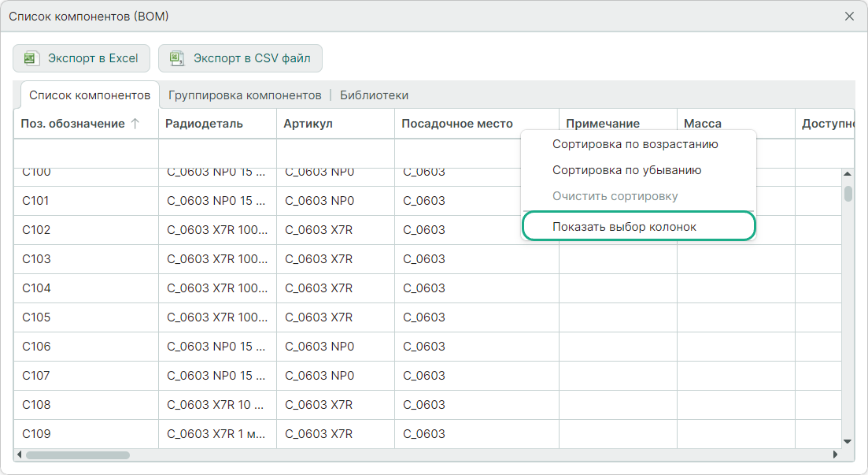This screenshot has width=868, height=475.
Task: Click the filter field under the Радиодеталь column
Action: pos(217,153)
